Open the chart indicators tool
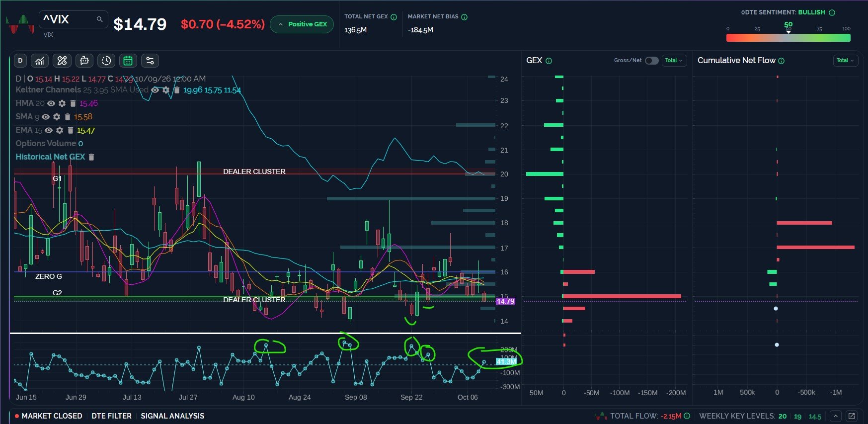This screenshot has height=424, width=868. [40, 61]
